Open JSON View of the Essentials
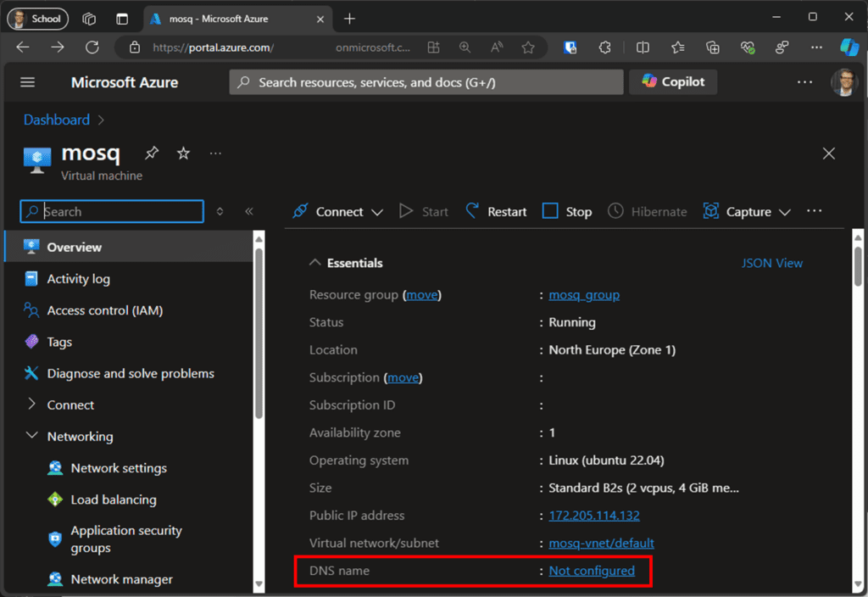Screen dimensions: 868x597 coord(771,263)
